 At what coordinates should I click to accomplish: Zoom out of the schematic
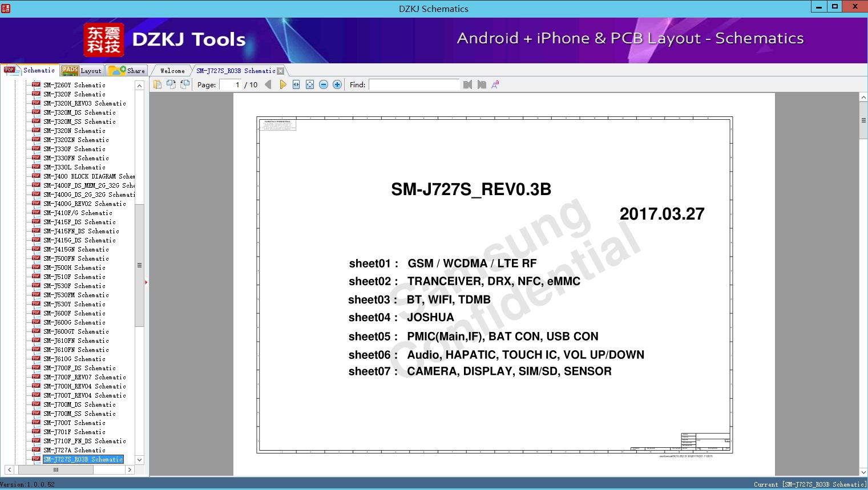(324, 84)
